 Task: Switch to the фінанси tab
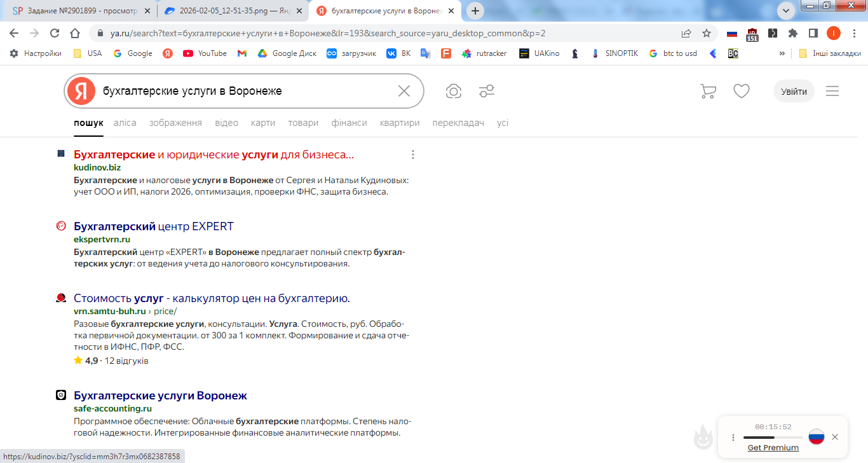[349, 123]
